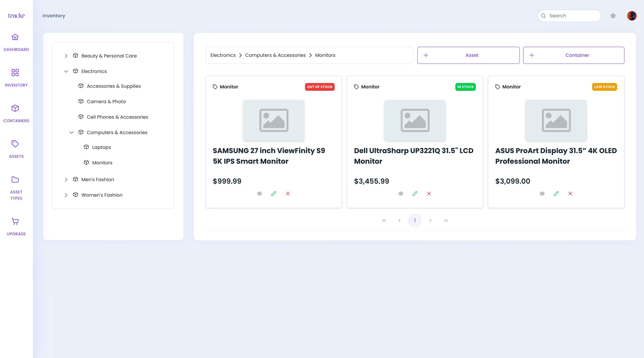Image resolution: width=644 pixels, height=358 pixels.
Task: Select Monitors in tree
Action: click(102, 163)
